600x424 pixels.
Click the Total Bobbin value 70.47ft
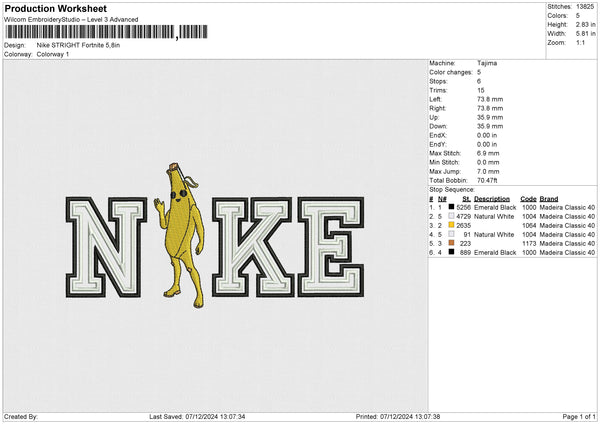click(x=487, y=180)
